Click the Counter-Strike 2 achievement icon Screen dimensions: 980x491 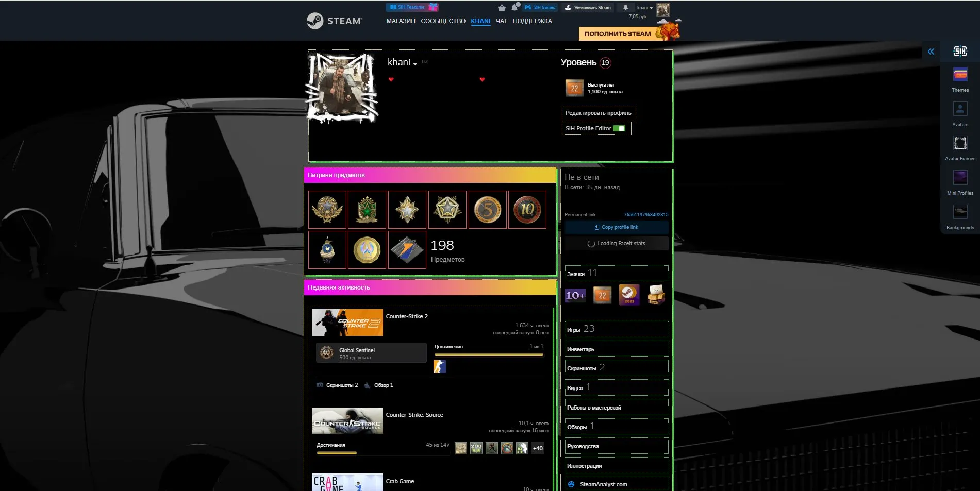pyautogui.click(x=440, y=366)
